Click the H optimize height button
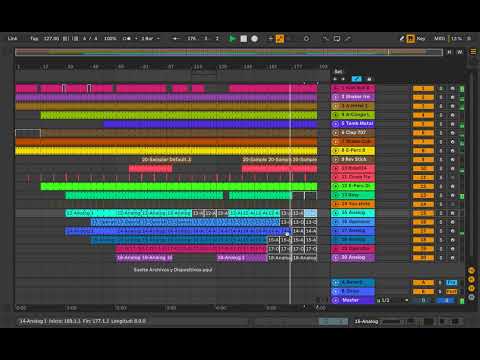Screen dimensions: 480x360 (449, 52)
